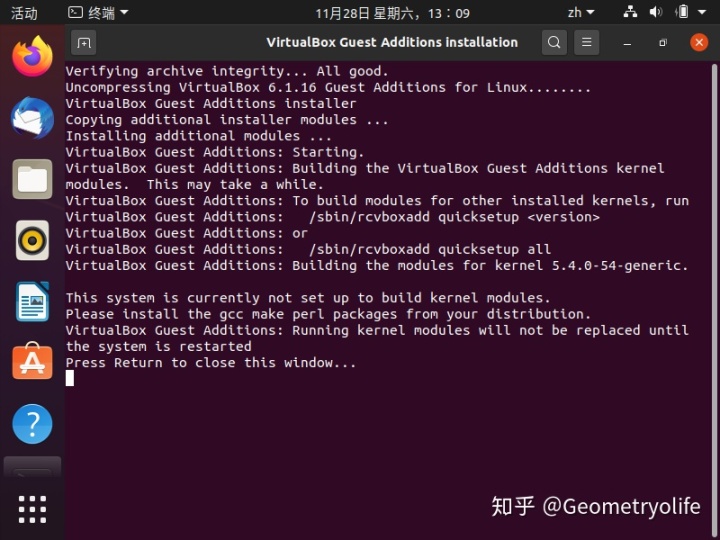
Task: Open the Help icon in dock
Action: 32,424
